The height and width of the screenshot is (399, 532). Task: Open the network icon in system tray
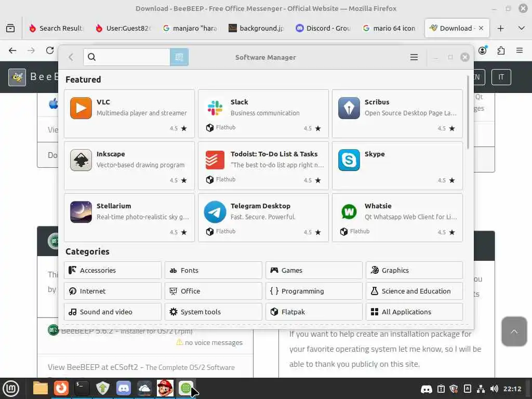click(481, 389)
